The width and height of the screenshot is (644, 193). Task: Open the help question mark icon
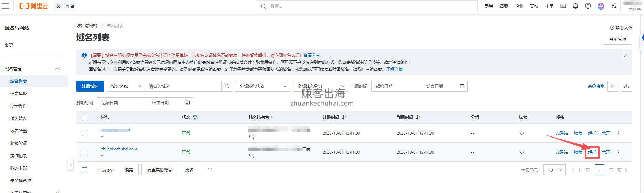(x=588, y=6)
